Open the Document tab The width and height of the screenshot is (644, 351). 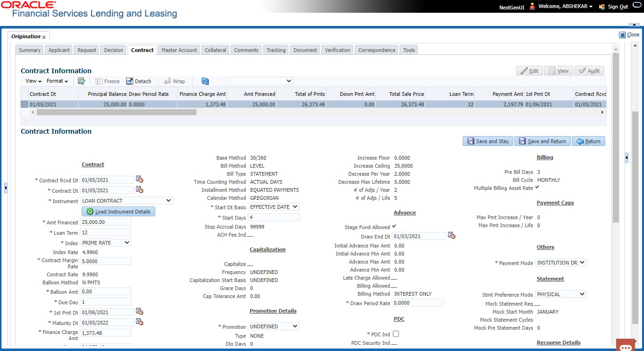[305, 50]
